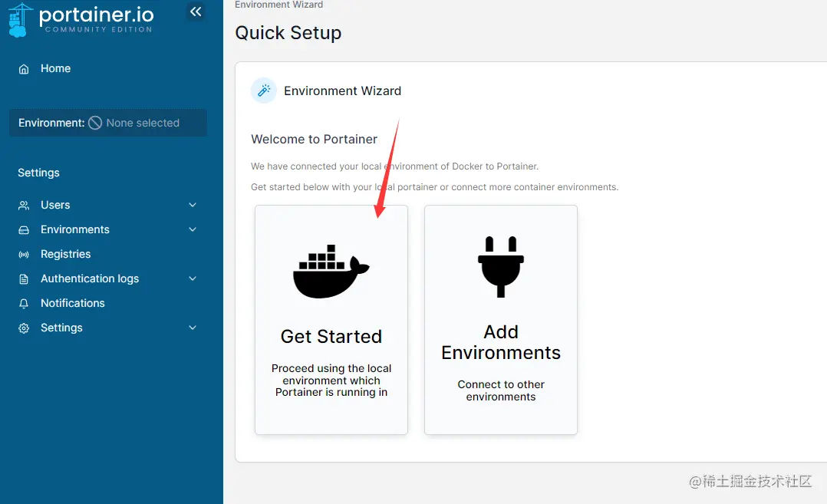Click the Environment Wizard wand icon
The image size is (827, 504).
[x=264, y=91]
